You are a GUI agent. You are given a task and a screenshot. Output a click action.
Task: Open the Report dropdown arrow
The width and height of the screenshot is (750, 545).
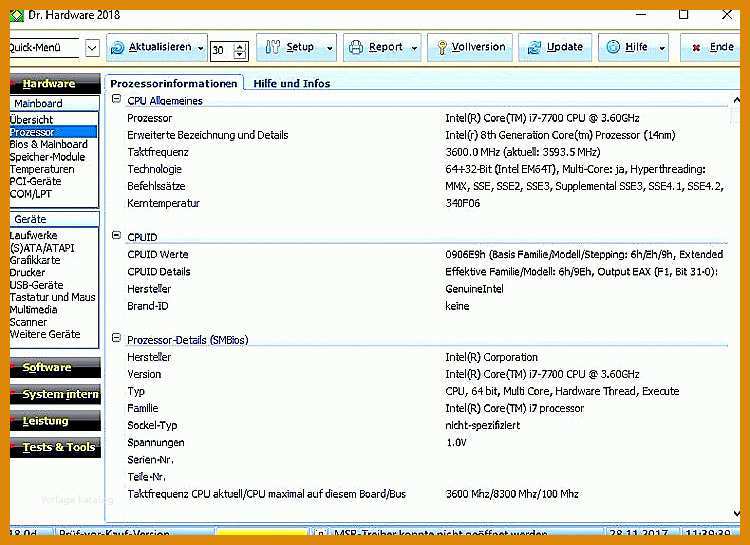(x=414, y=48)
